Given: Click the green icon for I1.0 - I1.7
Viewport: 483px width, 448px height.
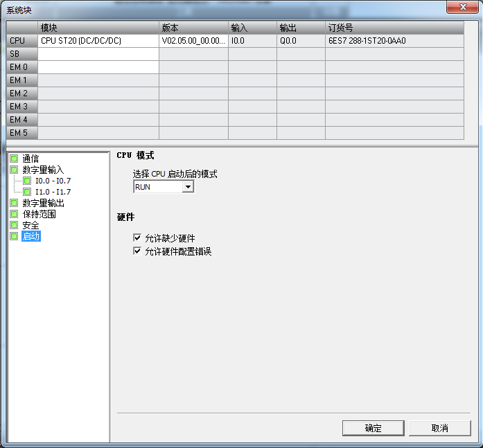Looking at the screenshot, I should click(27, 192).
